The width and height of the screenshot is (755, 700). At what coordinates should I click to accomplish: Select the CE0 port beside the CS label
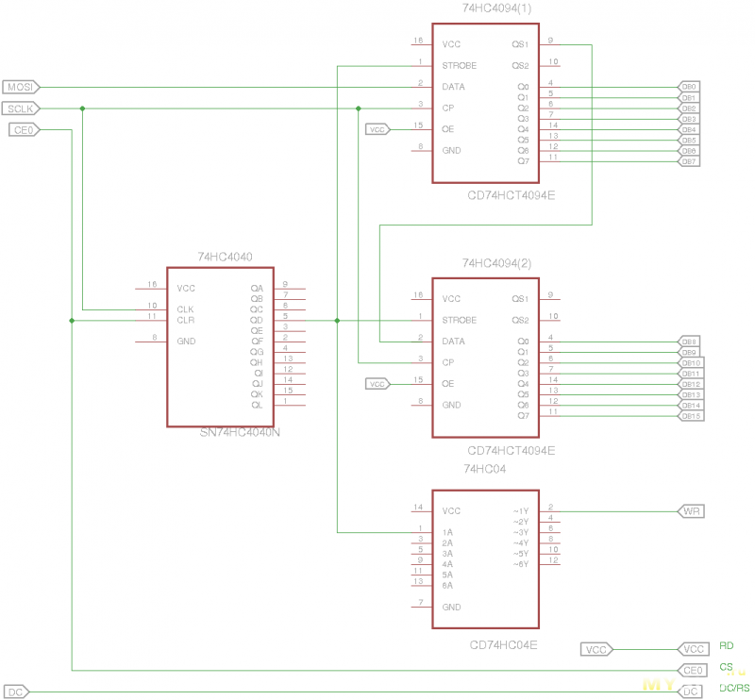693,670
